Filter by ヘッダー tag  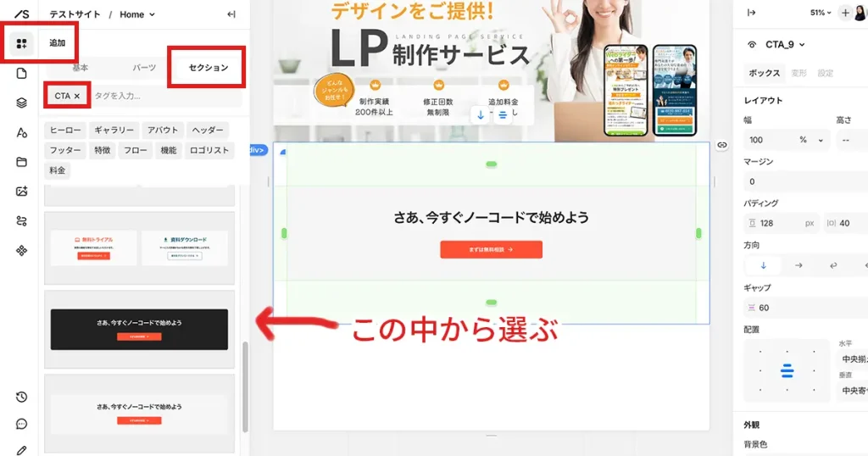click(x=208, y=130)
